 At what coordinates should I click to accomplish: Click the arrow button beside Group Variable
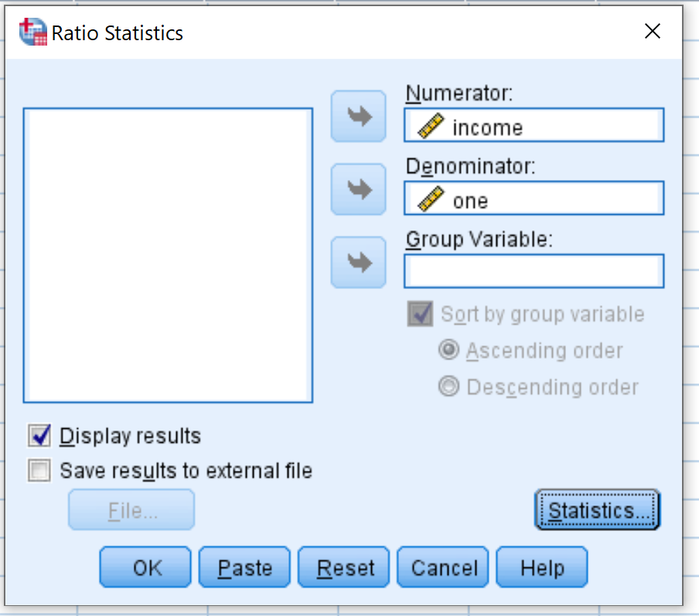[358, 263]
